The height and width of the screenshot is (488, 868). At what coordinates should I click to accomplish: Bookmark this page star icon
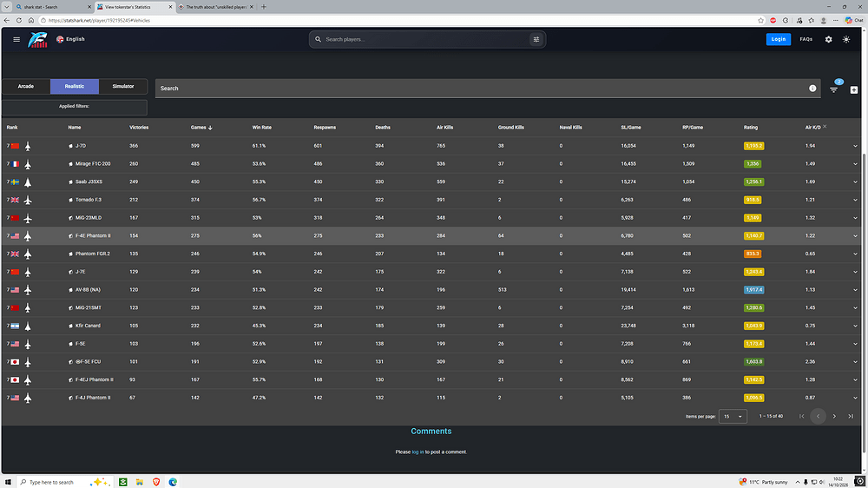pyautogui.click(x=760, y=21)
